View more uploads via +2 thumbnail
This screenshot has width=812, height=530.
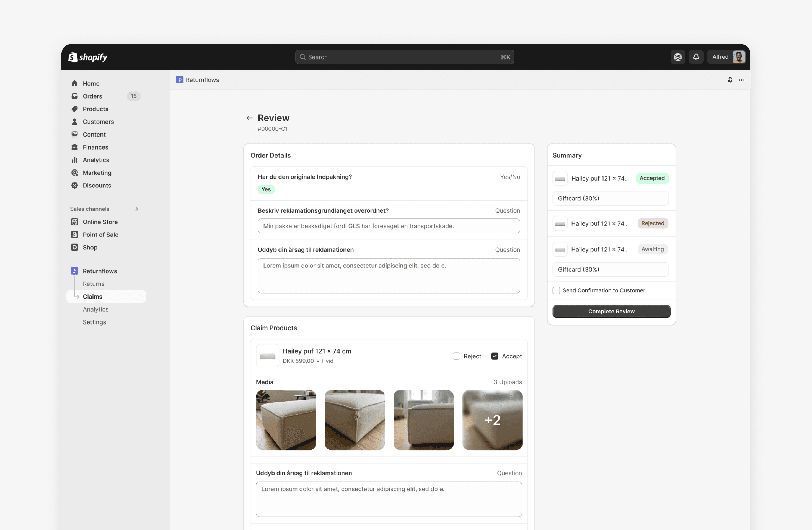click(492, 420)
